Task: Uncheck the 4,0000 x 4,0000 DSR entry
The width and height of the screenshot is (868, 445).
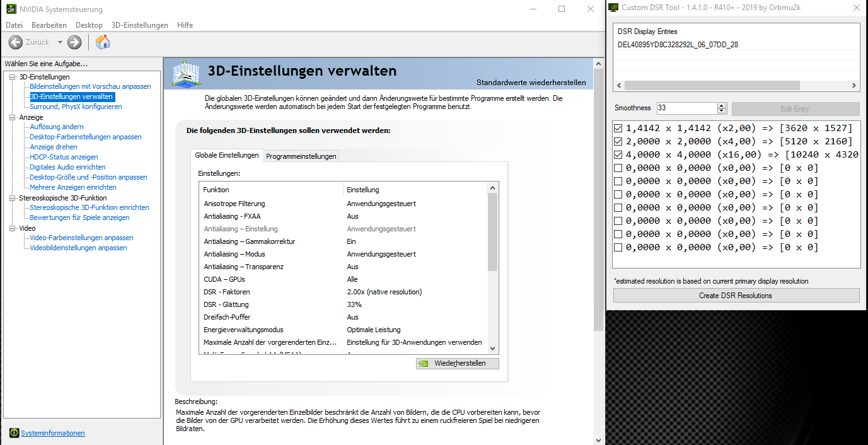Action: click(618, 154)
